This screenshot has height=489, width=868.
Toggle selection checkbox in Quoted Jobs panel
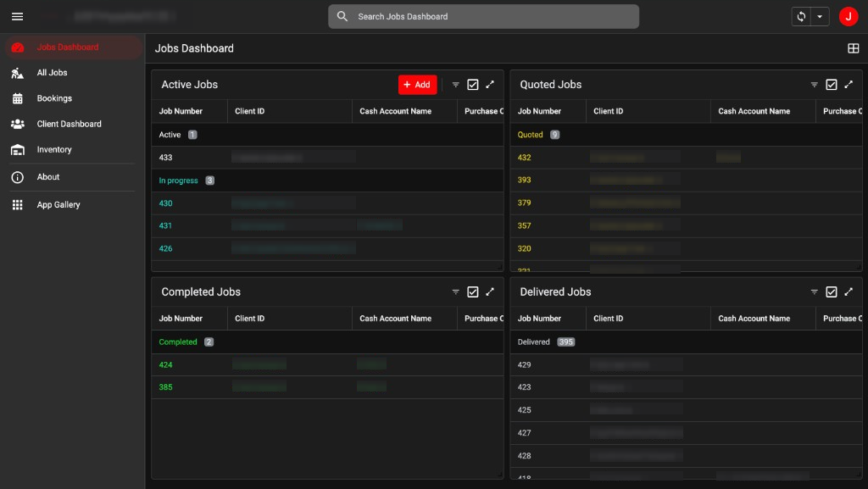click(x=832, y=85)
